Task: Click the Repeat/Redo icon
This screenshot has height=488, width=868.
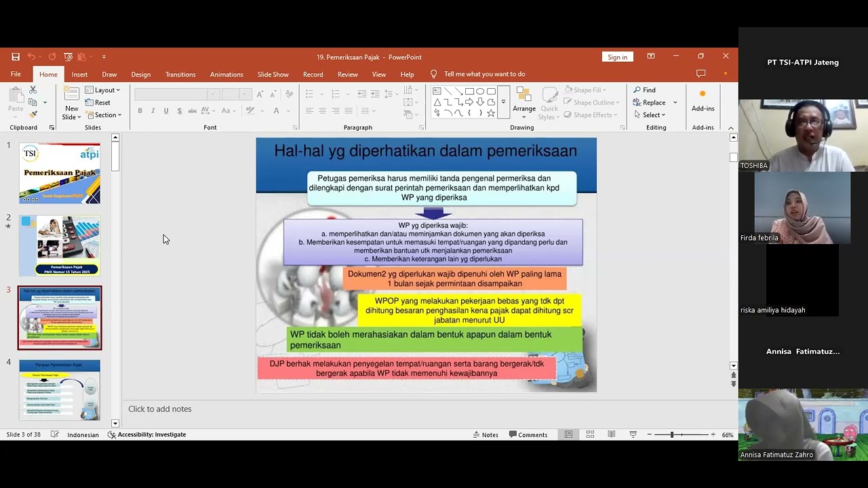Action: (x=52, y=57)
